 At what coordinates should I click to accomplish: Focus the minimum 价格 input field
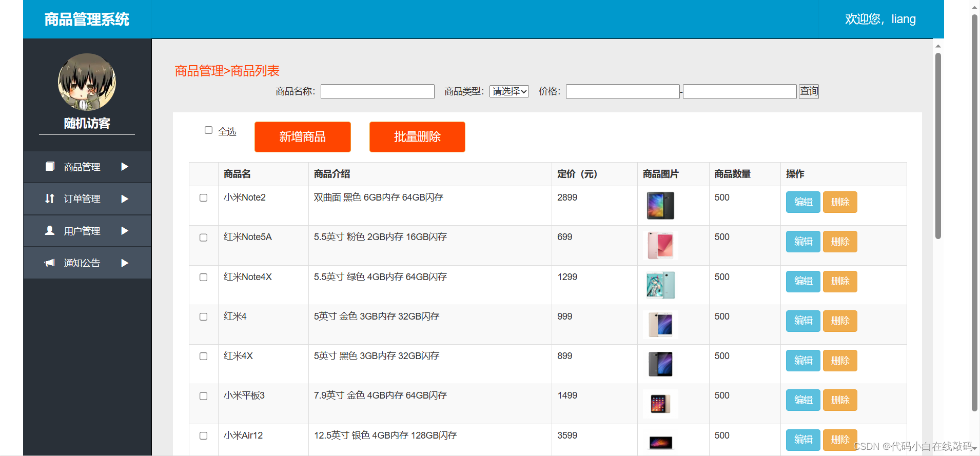coord(623,91)
